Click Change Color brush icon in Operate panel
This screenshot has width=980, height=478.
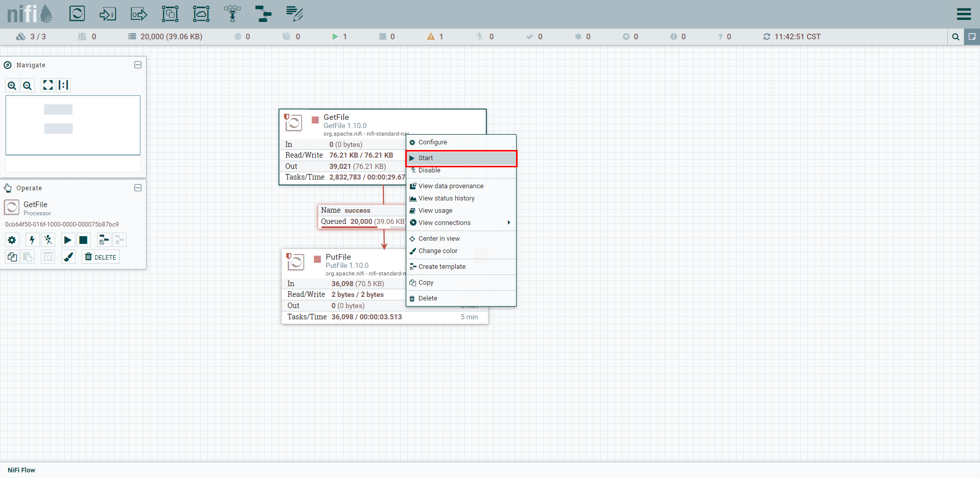click(68, 257)
